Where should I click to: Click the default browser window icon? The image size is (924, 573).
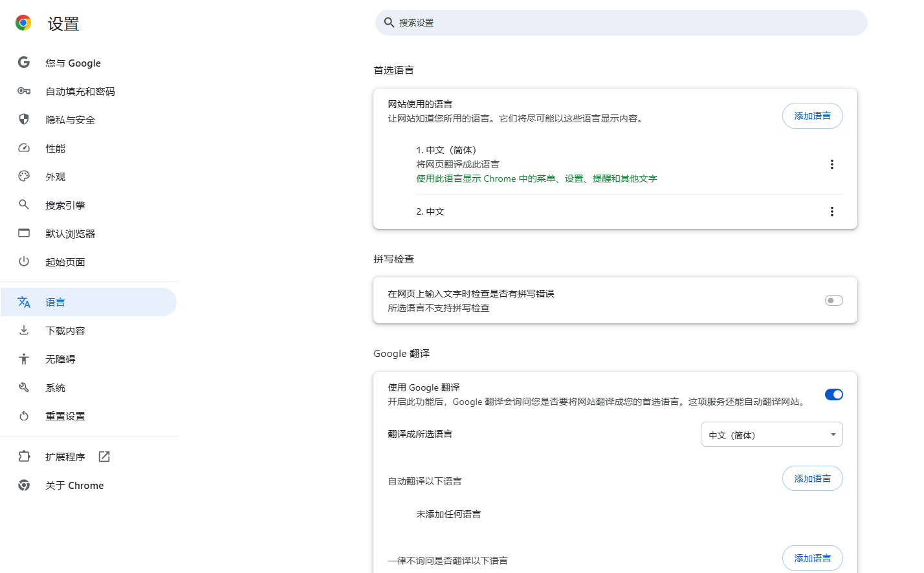tap(24, 233)
